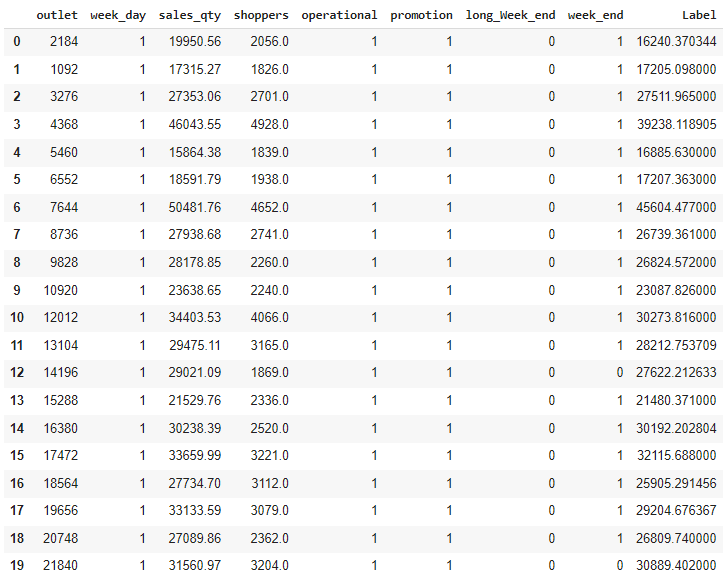The width and height of the screenshot is (728, 582).
Task: Select outlet value 9828
Action: (x=64, y=262)
